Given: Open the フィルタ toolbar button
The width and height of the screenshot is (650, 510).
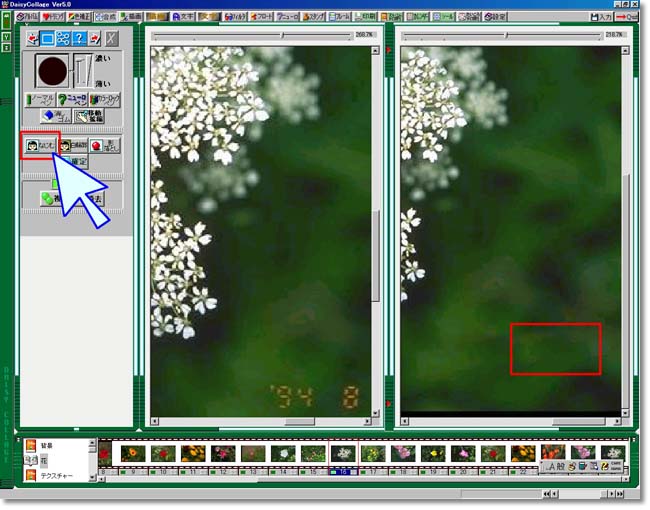Looking at the screenshot, I should (235, 17).
